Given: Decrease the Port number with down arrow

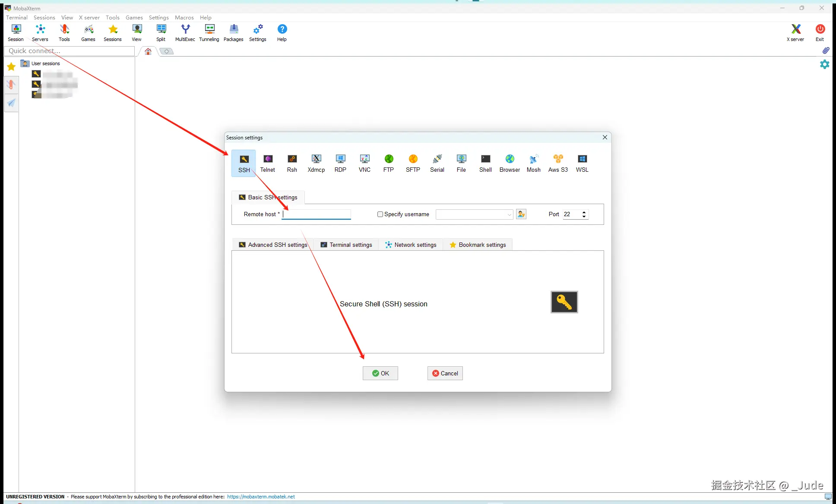Looking at the screenshot, I should 584,217.
